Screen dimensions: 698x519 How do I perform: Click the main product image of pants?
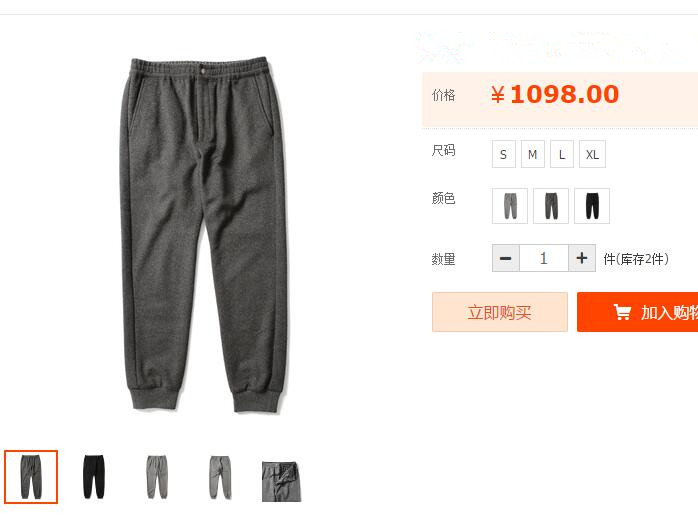pyautogui.click(x=204, y=235)
